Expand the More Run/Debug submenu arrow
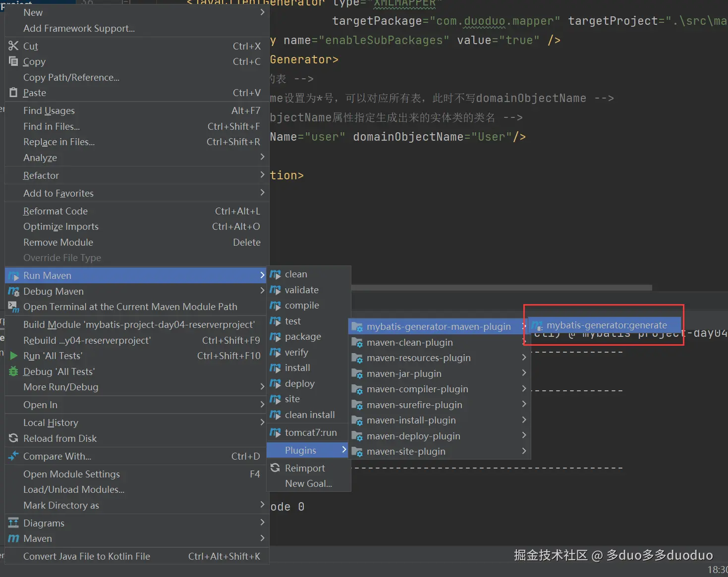 [262, 387]
